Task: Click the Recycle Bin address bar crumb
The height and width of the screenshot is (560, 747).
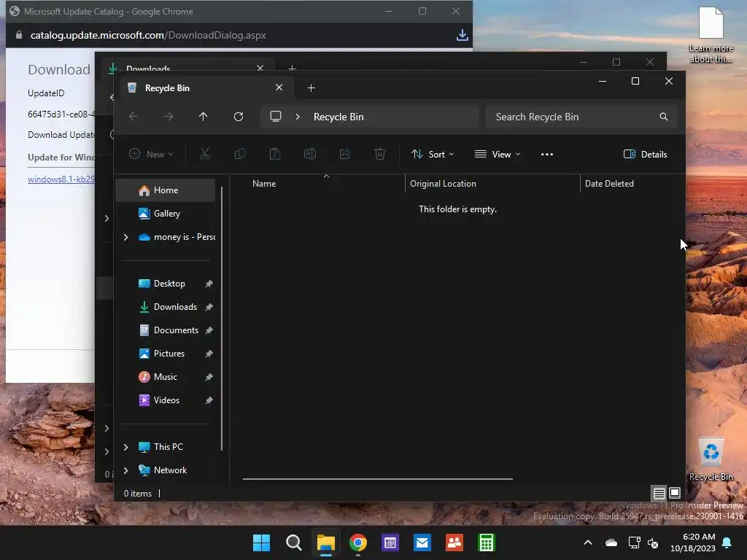Action: [338, 117]
